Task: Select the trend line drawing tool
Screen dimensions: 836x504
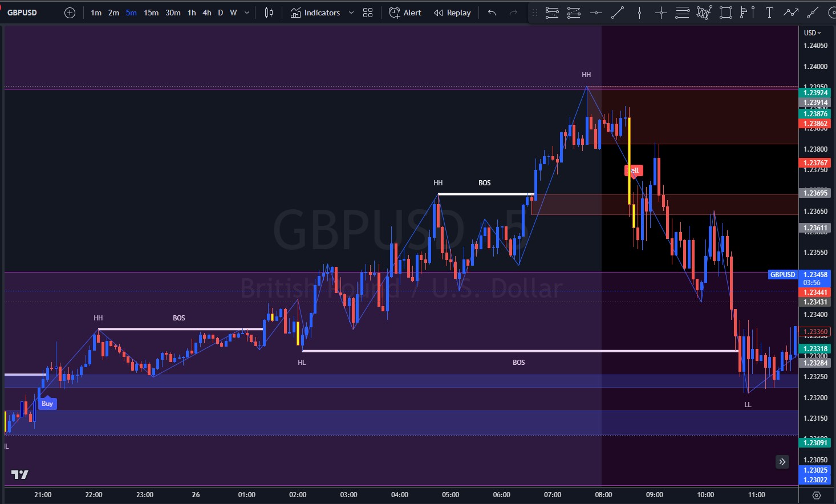Action: pos(618,13)
